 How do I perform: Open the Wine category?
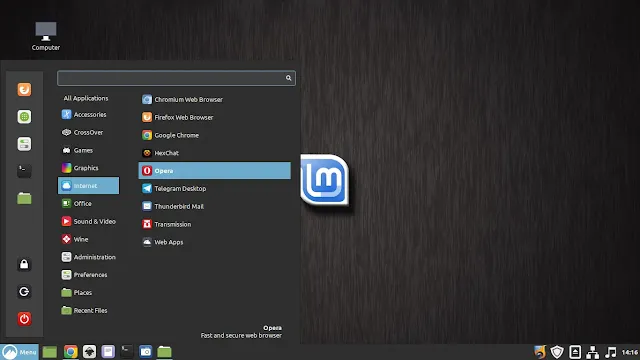[x=88, y=239]
